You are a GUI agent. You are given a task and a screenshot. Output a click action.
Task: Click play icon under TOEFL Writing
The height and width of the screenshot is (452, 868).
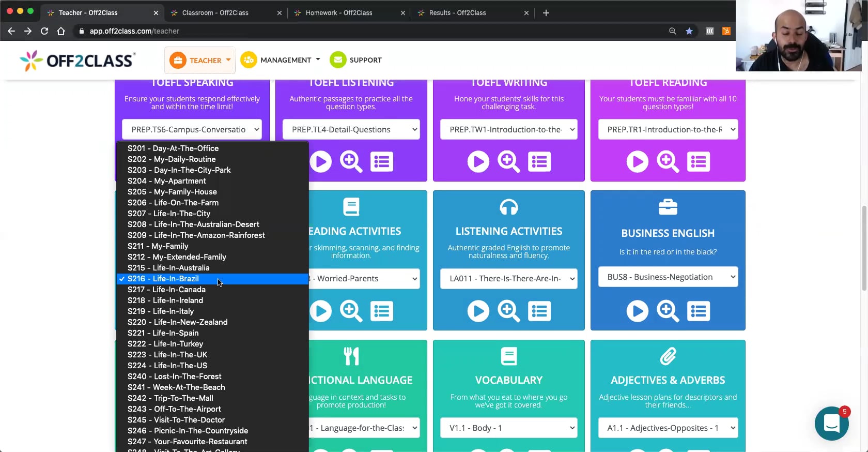point(478,162)
